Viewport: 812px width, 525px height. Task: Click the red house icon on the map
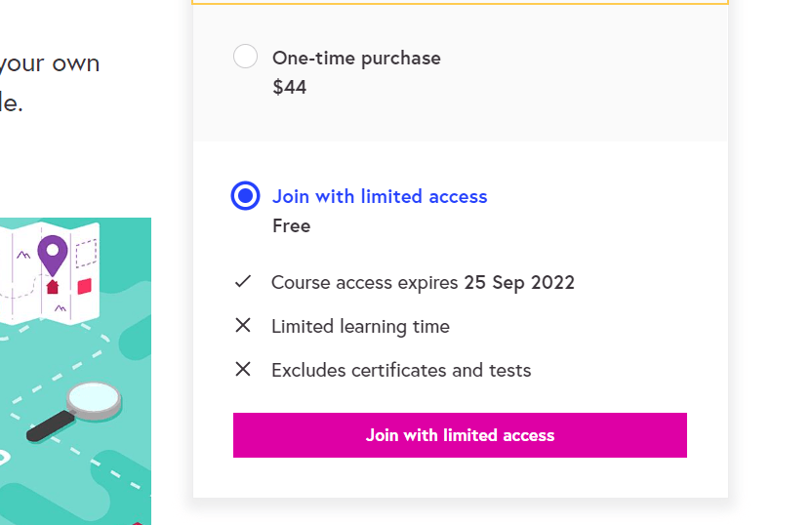(53, 287)
